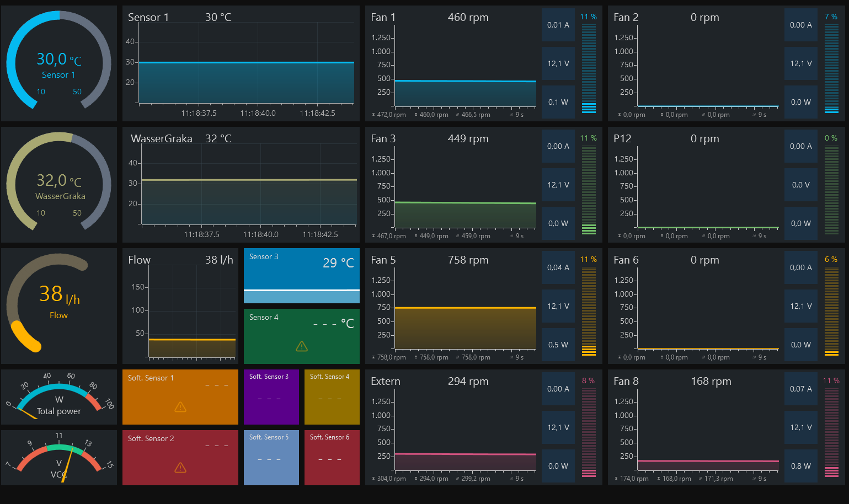Click the Fan 5 758 rpm reading
This screenshot has width=849, height=504.
[468, 260]
